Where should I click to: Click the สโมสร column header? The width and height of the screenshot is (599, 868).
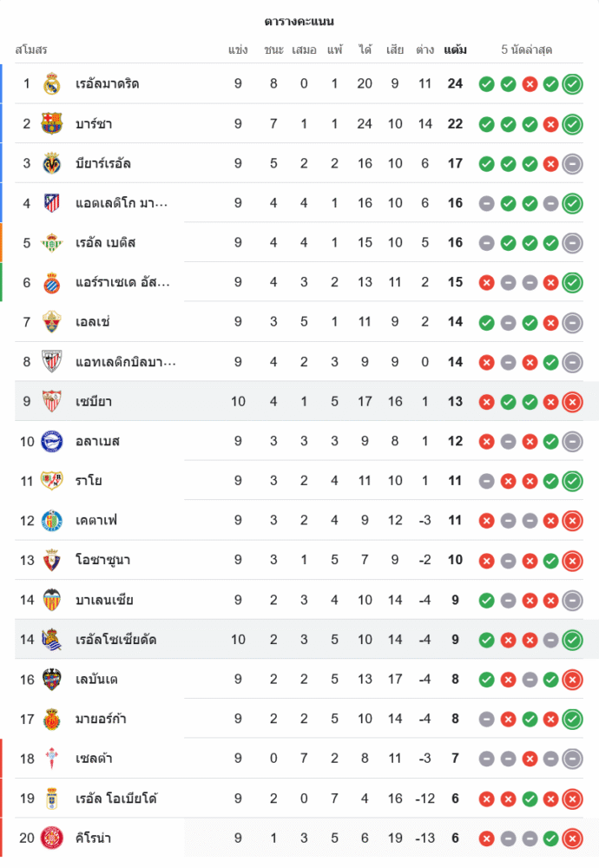coord(31,49)
